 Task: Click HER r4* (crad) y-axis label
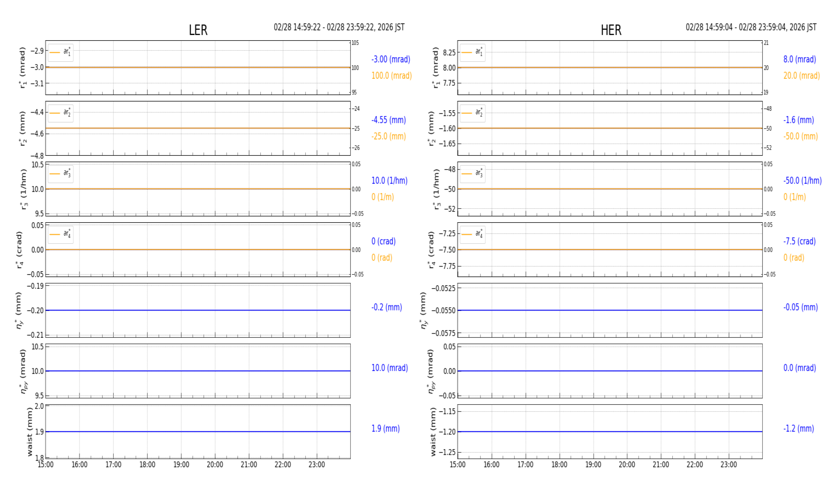[431, 250]
